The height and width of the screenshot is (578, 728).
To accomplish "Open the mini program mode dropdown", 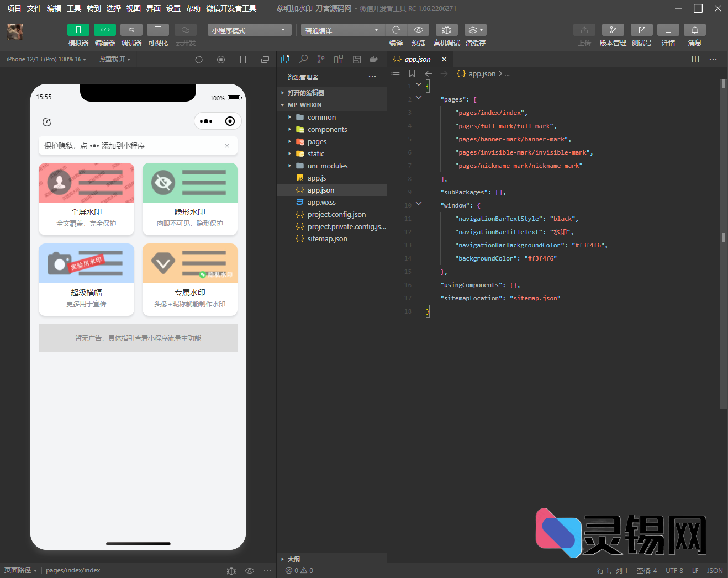I will 249,30.
